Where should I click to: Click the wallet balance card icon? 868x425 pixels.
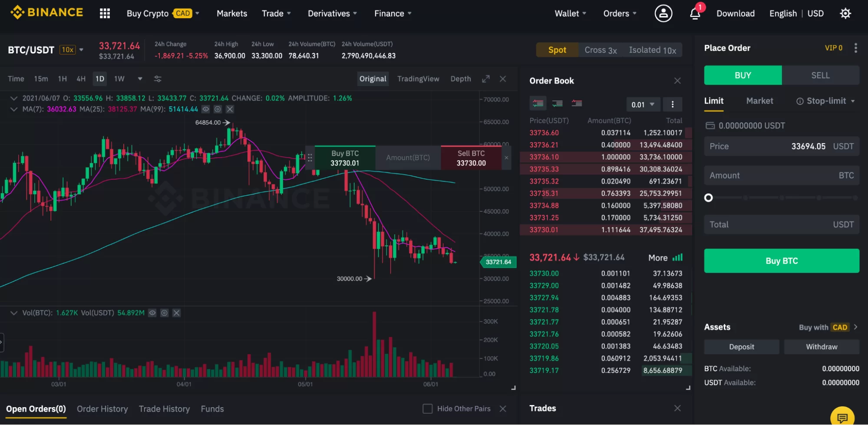[x=710, y=126]
